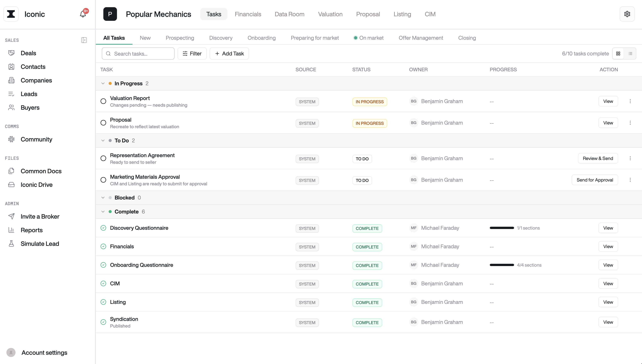
Task: Mark Representation Agreement as complete
Action: point(103,158)
